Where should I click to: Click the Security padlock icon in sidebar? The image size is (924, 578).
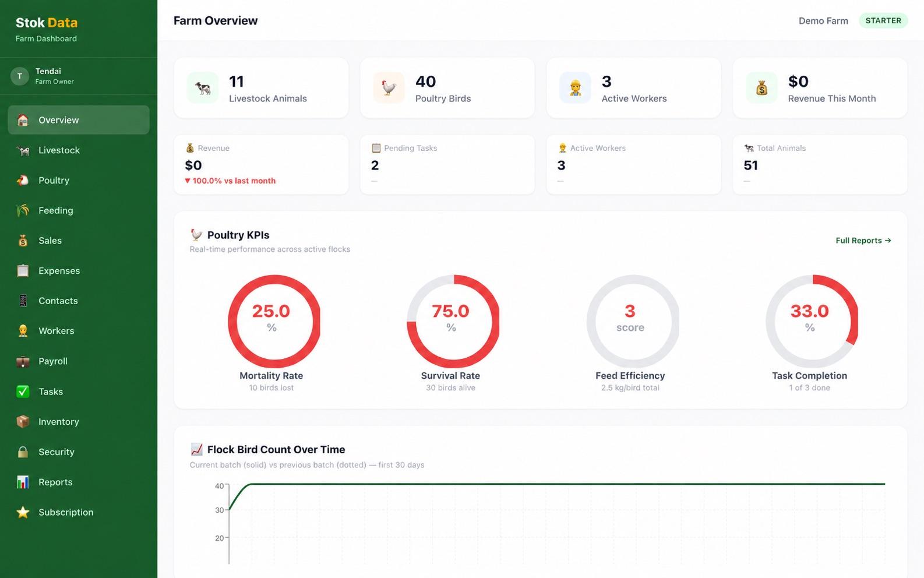(23, 452)
